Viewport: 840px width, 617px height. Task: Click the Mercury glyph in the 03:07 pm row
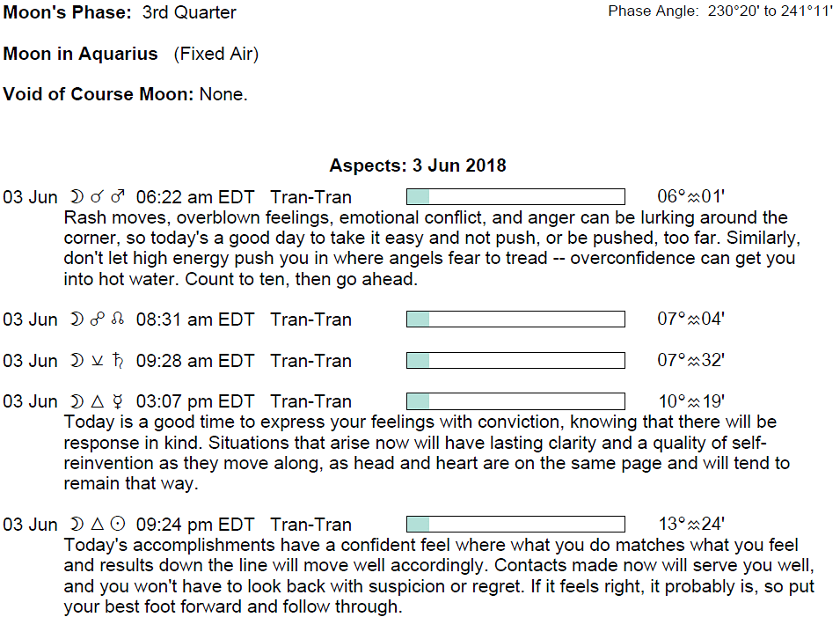tap(118, 402)
